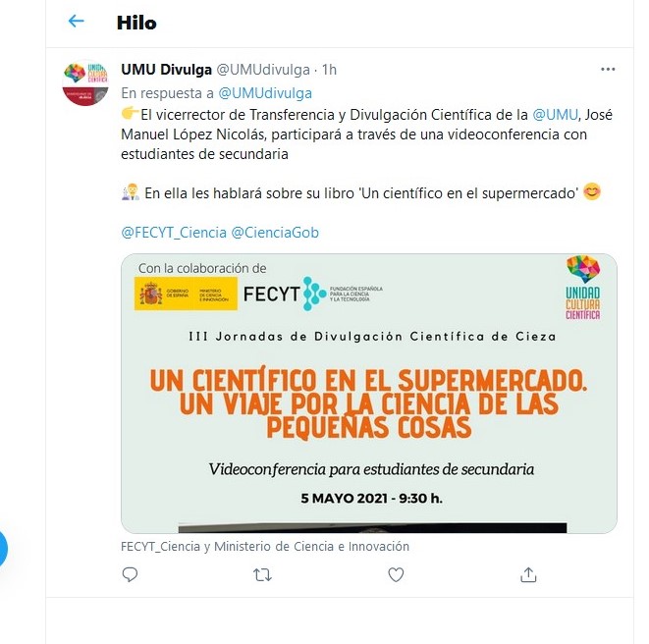This screenshot has height=644, width=649.
Task: Open the videoconferencia event image
Action: click(369, 394)
